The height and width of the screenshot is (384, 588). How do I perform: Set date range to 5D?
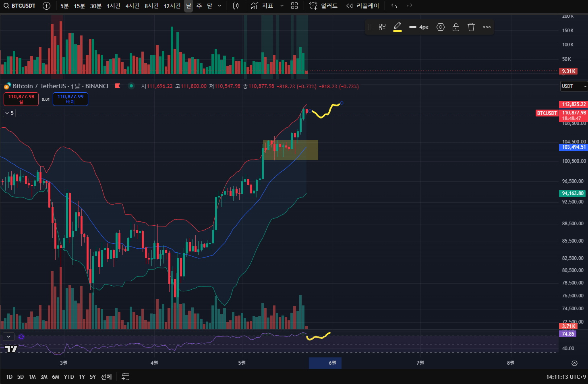[x=21, y=377]
